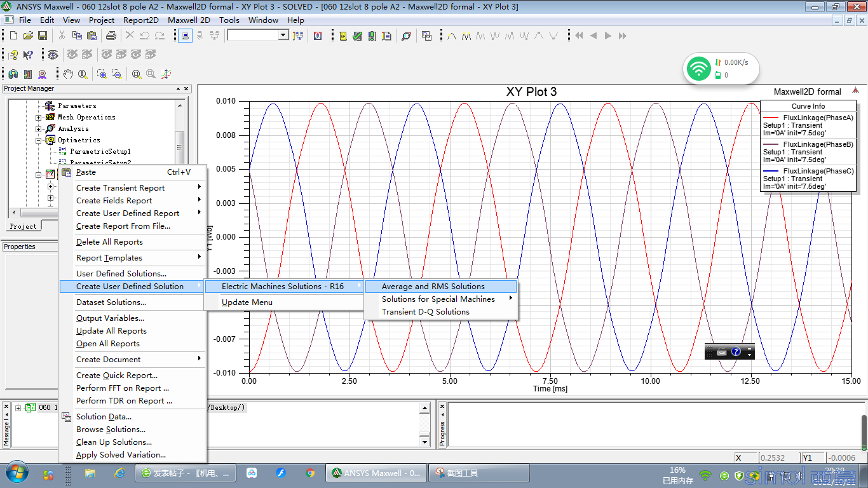Select Transient D-Q Solutions
868x488 pixels.
(x=442, y=312)
